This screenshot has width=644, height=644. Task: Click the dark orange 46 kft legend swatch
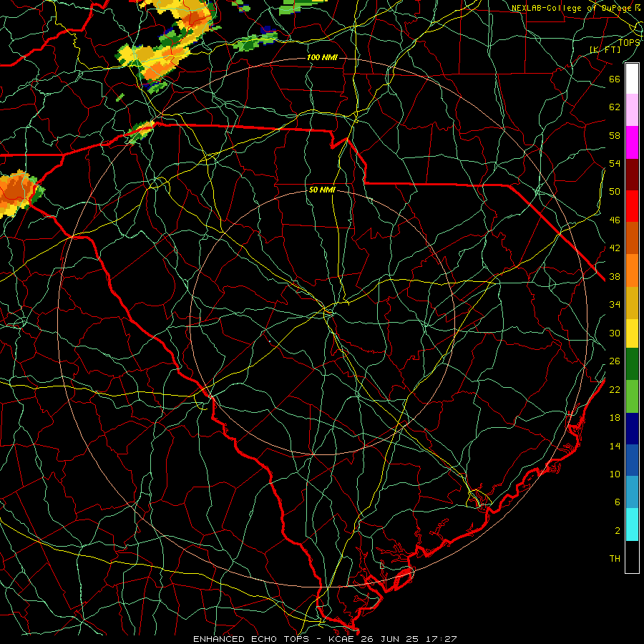(632, 238)
